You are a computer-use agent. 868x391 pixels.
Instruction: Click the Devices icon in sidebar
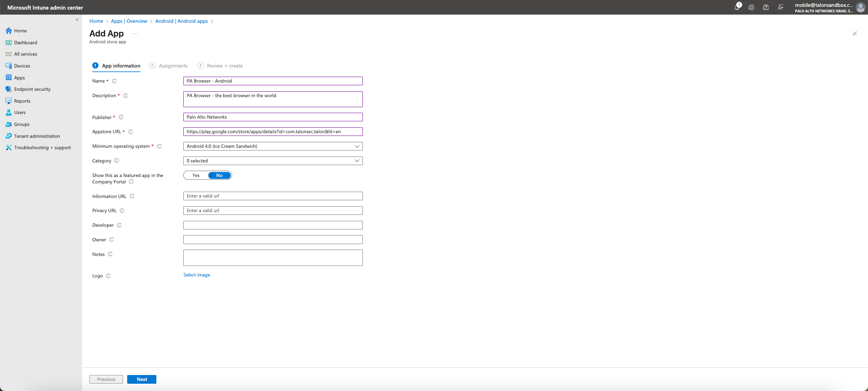[x=9, y=66]
